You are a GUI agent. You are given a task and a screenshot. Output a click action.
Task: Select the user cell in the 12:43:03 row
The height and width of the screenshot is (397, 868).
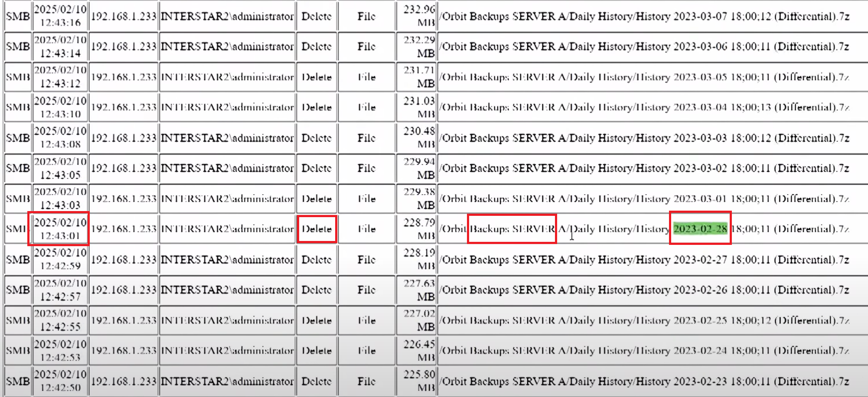[227, 198]
